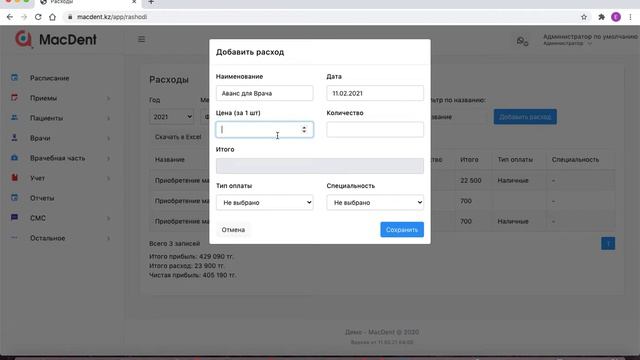
Task: Expand the Остальное sidebar menu
Action: [x=61, y=238]
